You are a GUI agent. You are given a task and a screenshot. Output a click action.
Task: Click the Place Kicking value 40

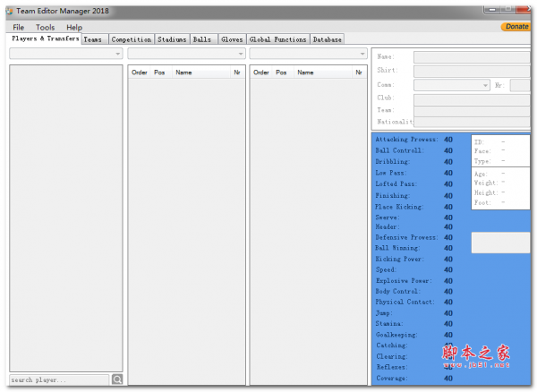pos(448,207)
